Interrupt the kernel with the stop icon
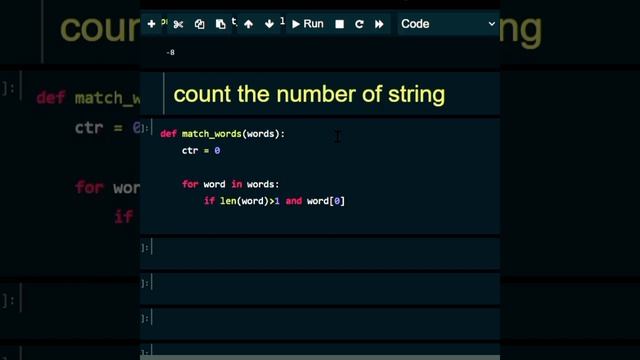Viewport: 640px width, 360px height. tap(339, 24)
